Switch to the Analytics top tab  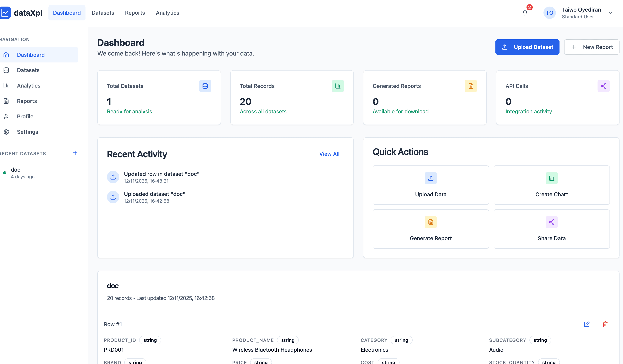167,13
